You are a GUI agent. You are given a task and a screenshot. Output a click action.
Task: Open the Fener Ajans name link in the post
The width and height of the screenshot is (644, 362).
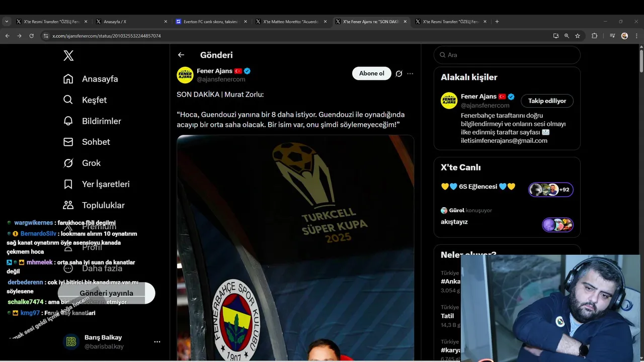[x=214, y=71]
